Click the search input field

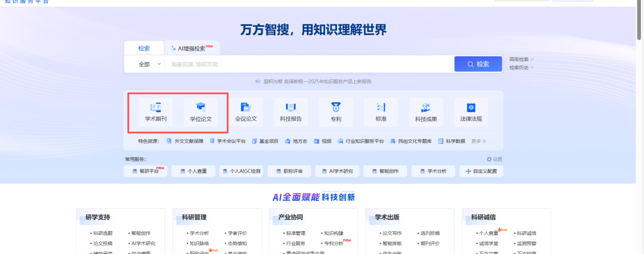click(309, 64)
